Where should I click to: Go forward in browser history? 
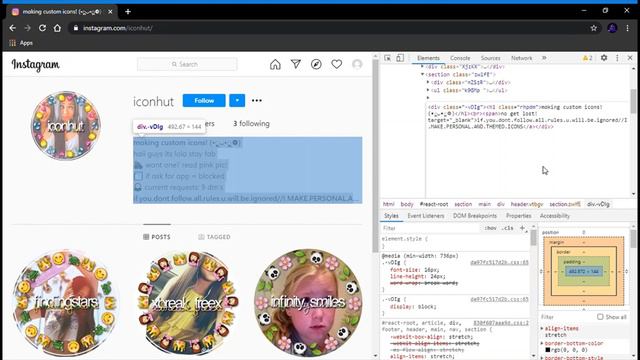click(x=27, y=28)
